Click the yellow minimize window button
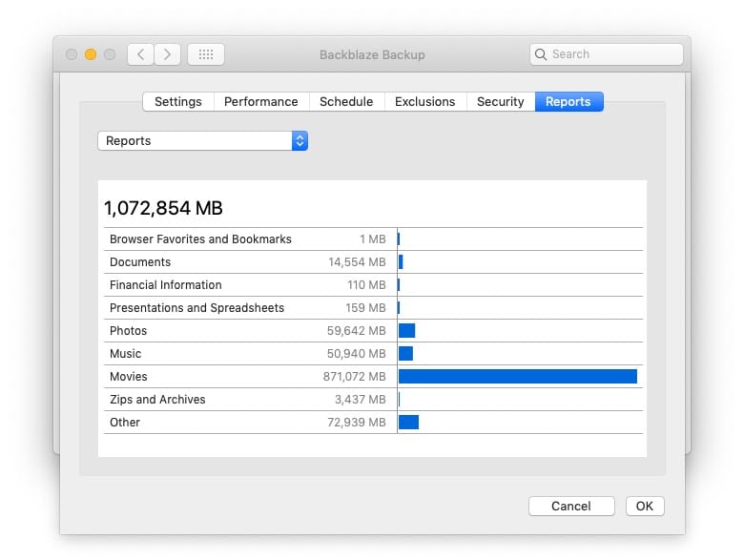This screenshot has height=560, width=744. 91,54
